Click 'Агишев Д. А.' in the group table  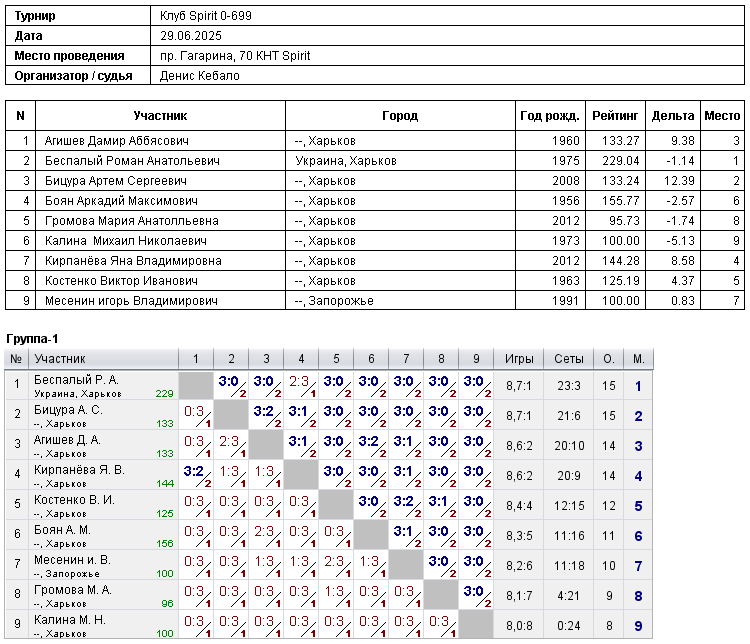tap(67, 440)
